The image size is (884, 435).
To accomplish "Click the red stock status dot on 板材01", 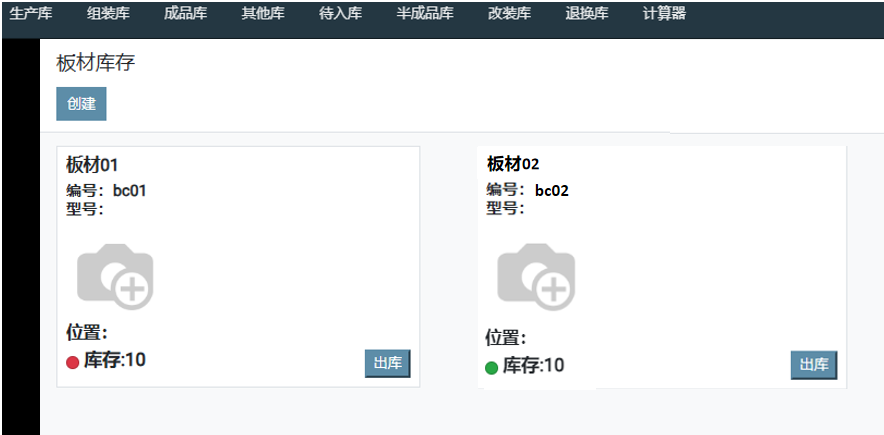I will (72, 362).
